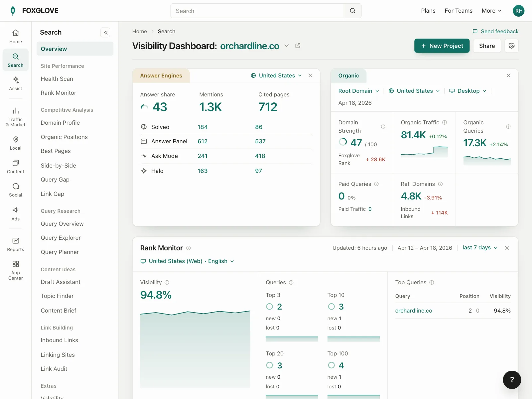This screenshot has width=532, height=399.
Task: Open dashboard settings gear
Action: [512, 46]
